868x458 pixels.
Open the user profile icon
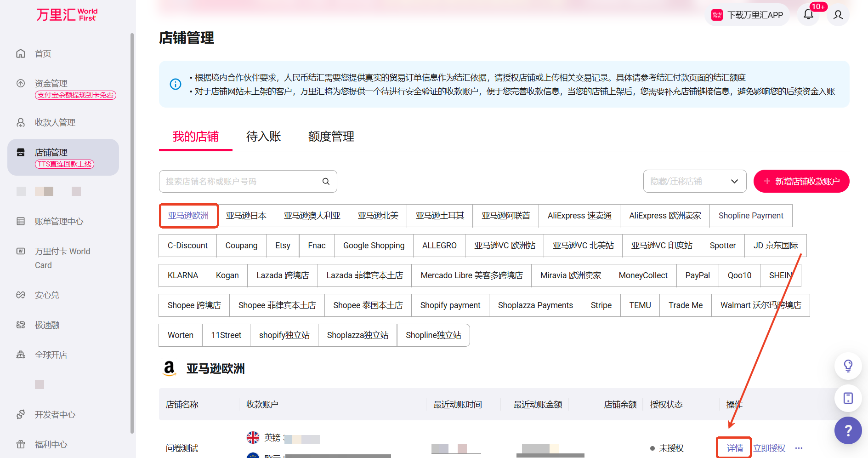click(838, 15)
